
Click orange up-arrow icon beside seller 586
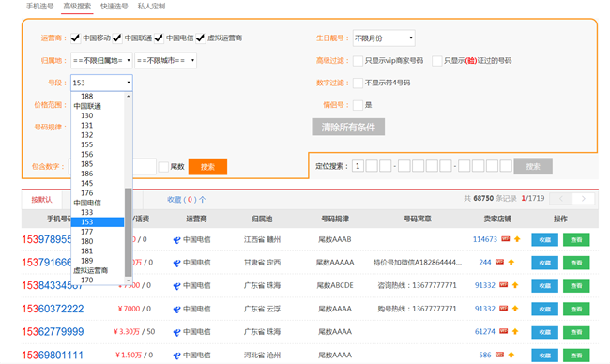[x=511, y=355]
